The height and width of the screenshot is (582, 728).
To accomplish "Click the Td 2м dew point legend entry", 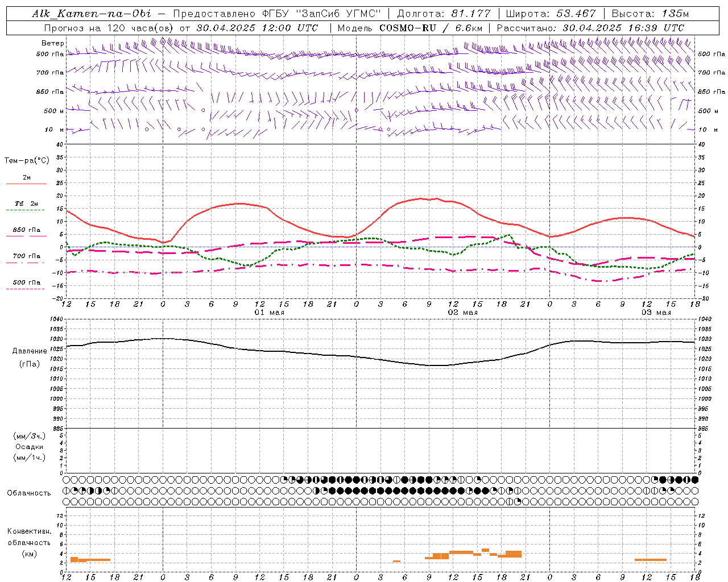I will [x=26, y=203].
